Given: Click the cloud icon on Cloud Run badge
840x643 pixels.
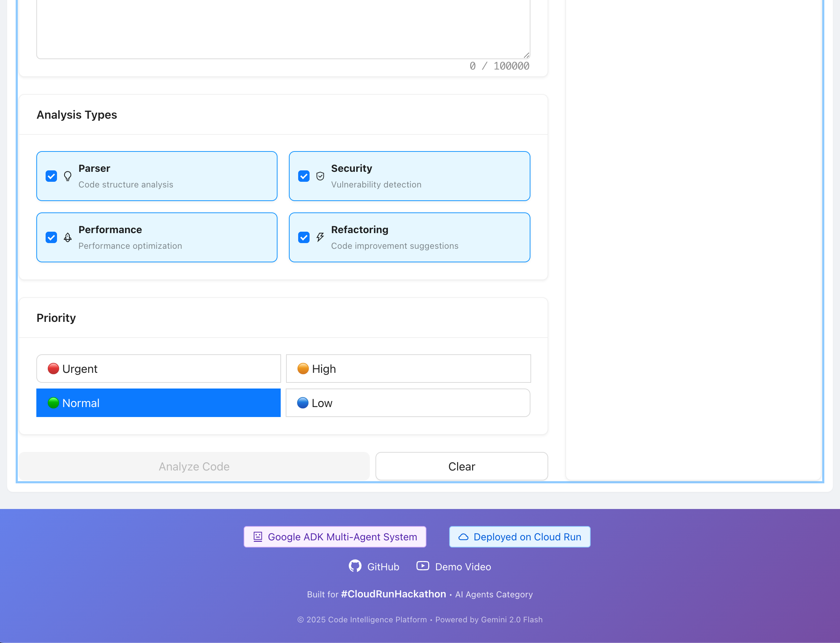Looking at the screenshot, I should 463,537.
